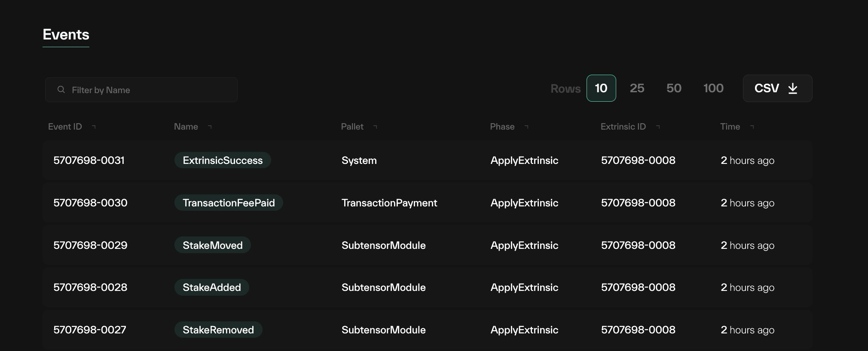Image resolution: width=868 pixels, height=351 pixels.
Task: Click ApplyExtrinsic in the StakeMoved row
Action: (x=525, y=245)
